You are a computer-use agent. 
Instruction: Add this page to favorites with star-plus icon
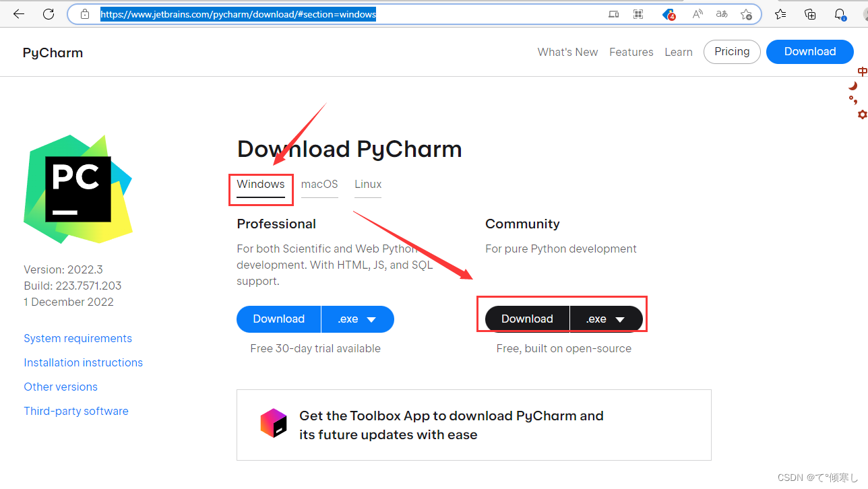tap(746, 14)
